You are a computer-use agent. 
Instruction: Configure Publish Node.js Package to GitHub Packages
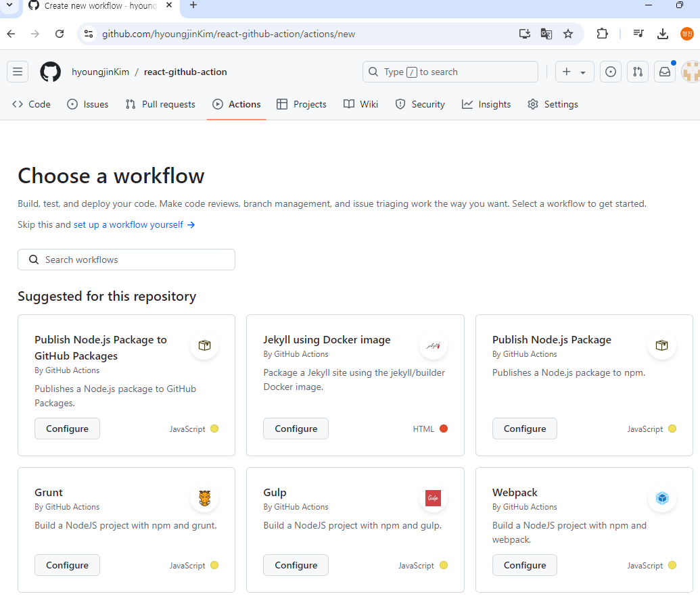pyautogui.click(x=68, y=429)
